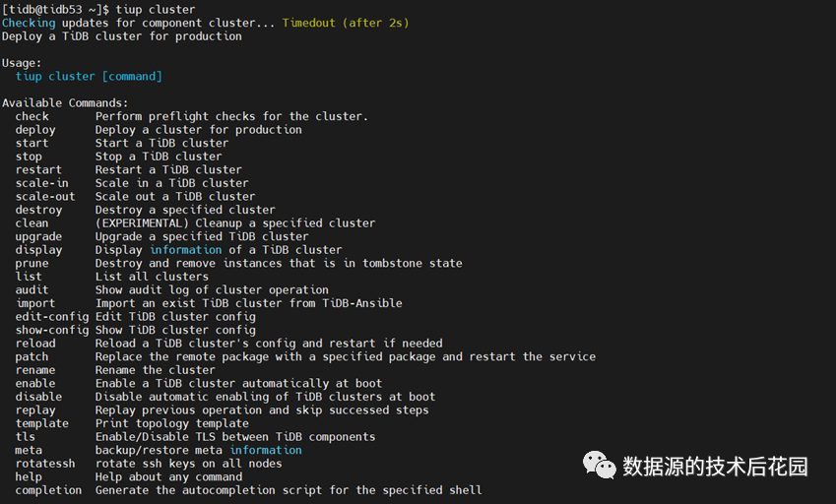
Task: Click the 'template' command name
Action: click(x=42, y=423)
